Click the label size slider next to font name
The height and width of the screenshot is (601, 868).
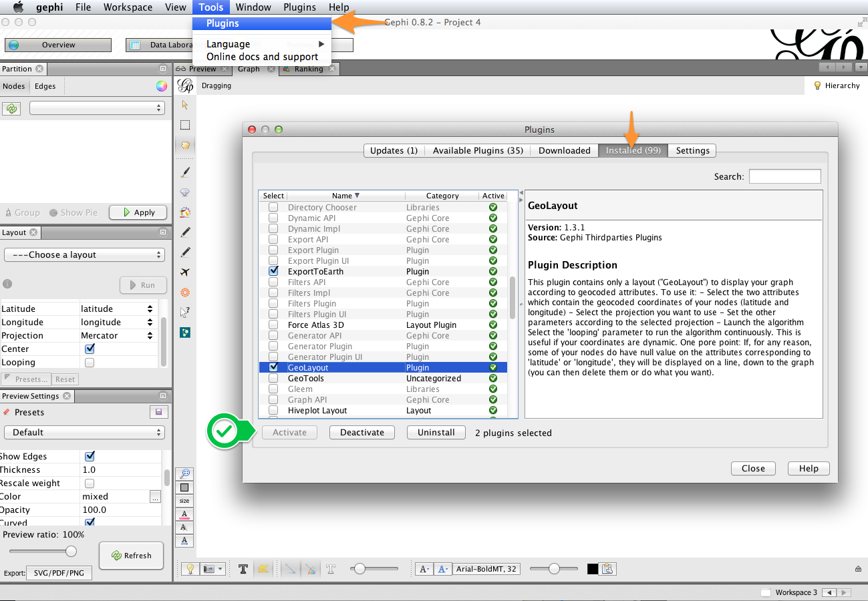pyautogui.click(x=554, y=569)
